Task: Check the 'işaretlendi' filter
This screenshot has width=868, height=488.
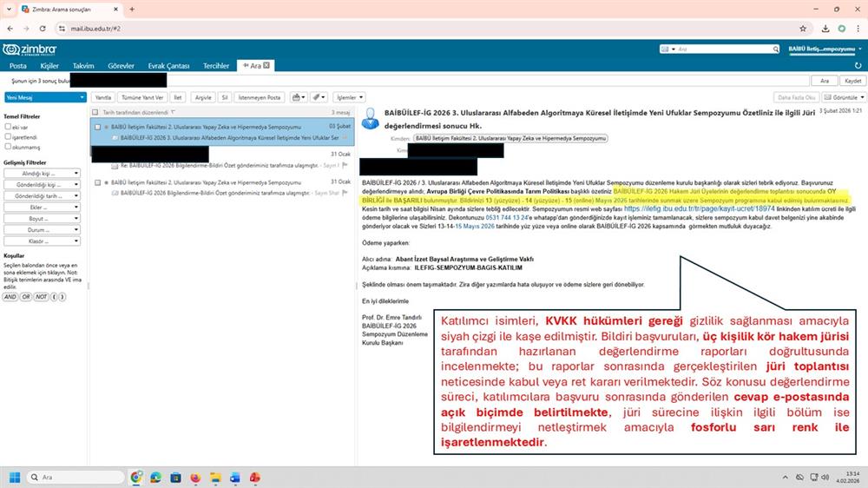Action: 8,137
